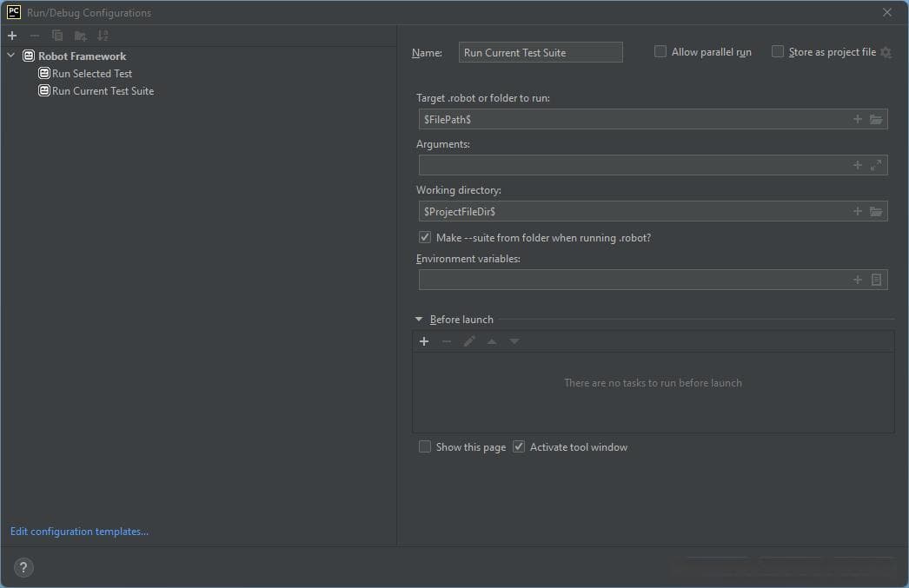This screenshot has height=588, width=909.
Task: Focus the Name input field
Action: click(x=541, y=52)
